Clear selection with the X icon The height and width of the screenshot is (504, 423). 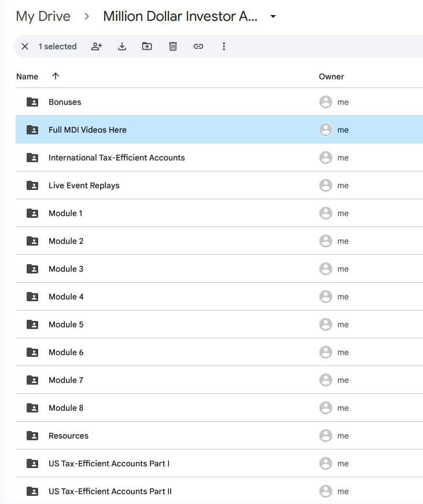pyautogui.click(x=25, y=46)
